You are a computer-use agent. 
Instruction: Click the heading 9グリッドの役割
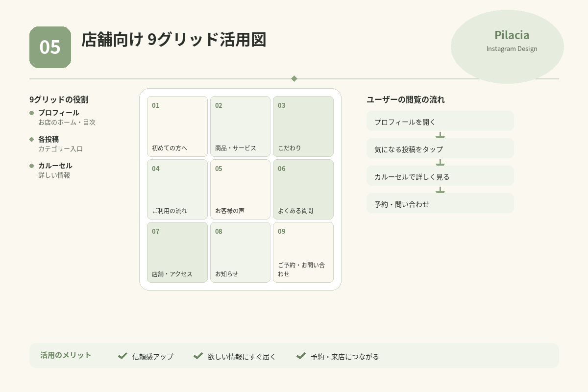(x=59, y=99)
